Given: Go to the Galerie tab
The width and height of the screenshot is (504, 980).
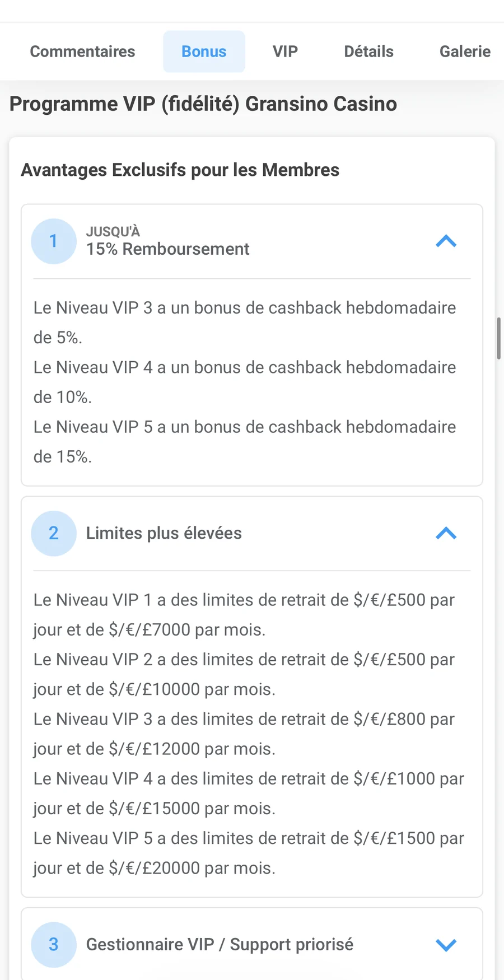Looking at the screenshot, I should (x=465, y=52).
